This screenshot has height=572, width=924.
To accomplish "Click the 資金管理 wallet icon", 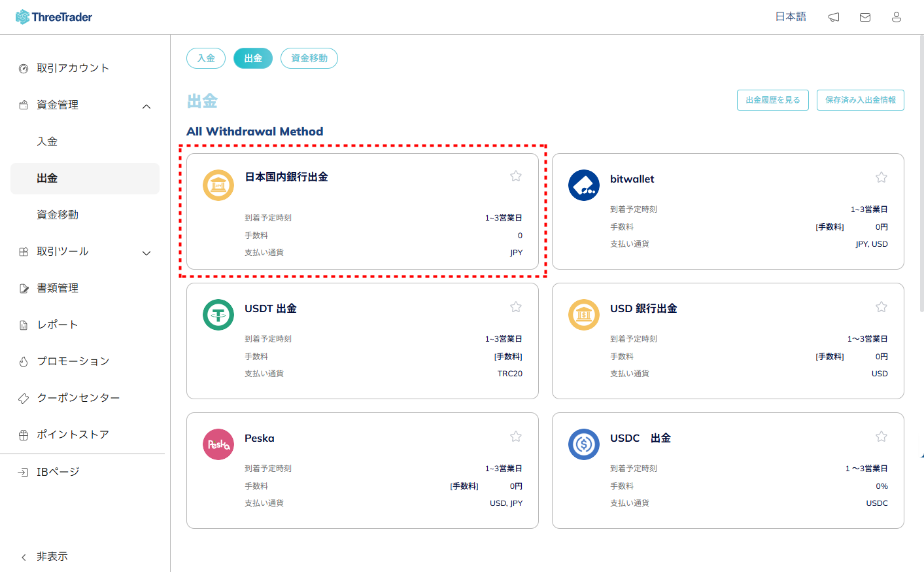I will [x=24, y=105].
